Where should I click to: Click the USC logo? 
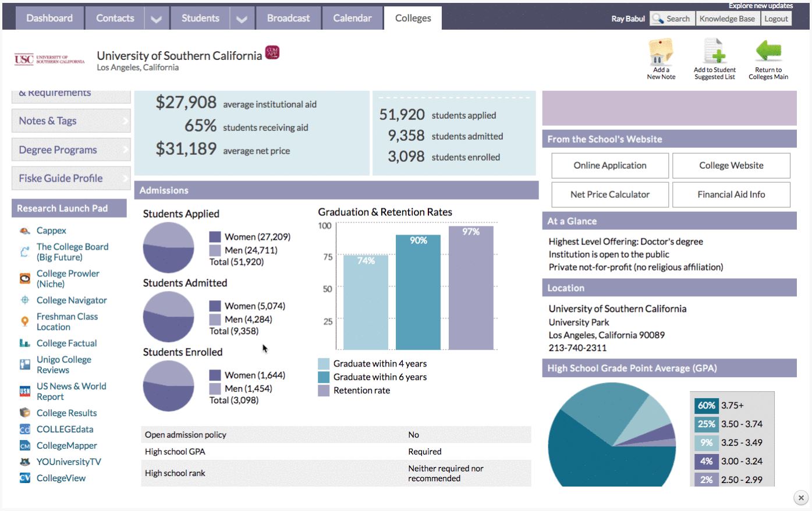coord(49,59)
